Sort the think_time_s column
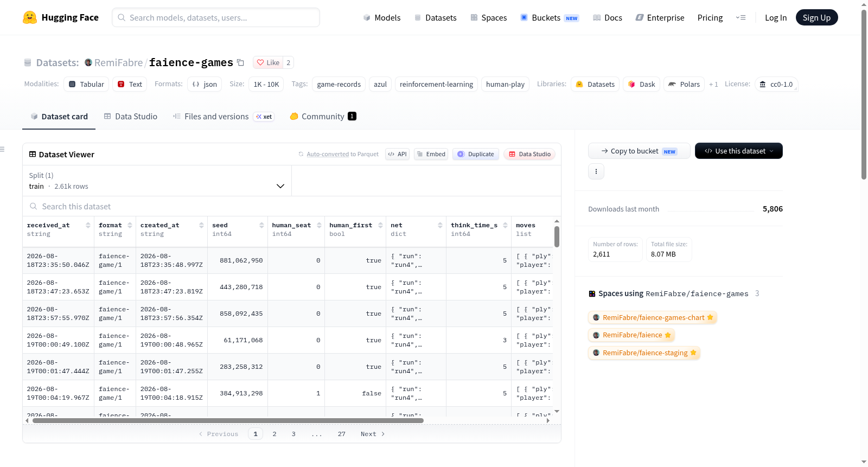The width and height of the screenshot is (868, 467). coord(505,225)
